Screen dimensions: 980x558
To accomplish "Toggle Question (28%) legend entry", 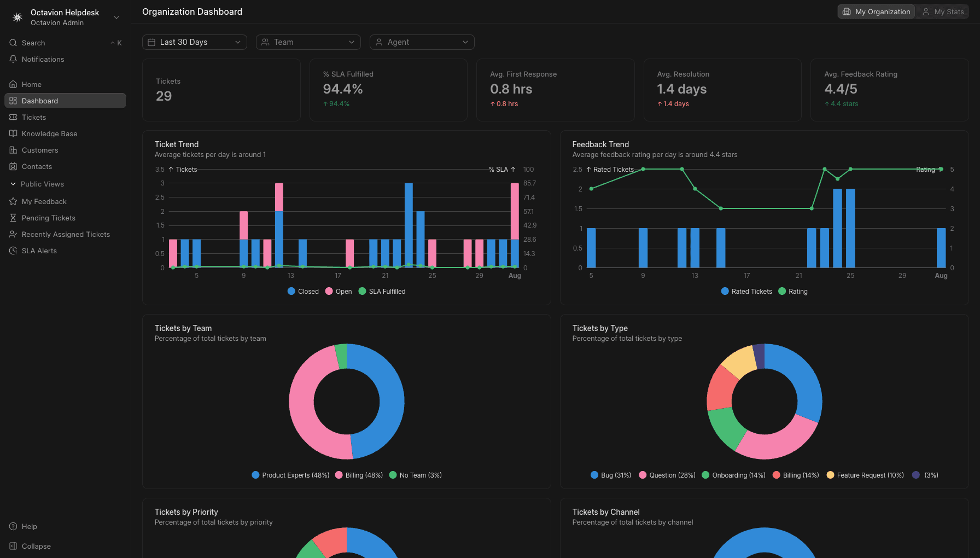I will (x=667, y=475).
